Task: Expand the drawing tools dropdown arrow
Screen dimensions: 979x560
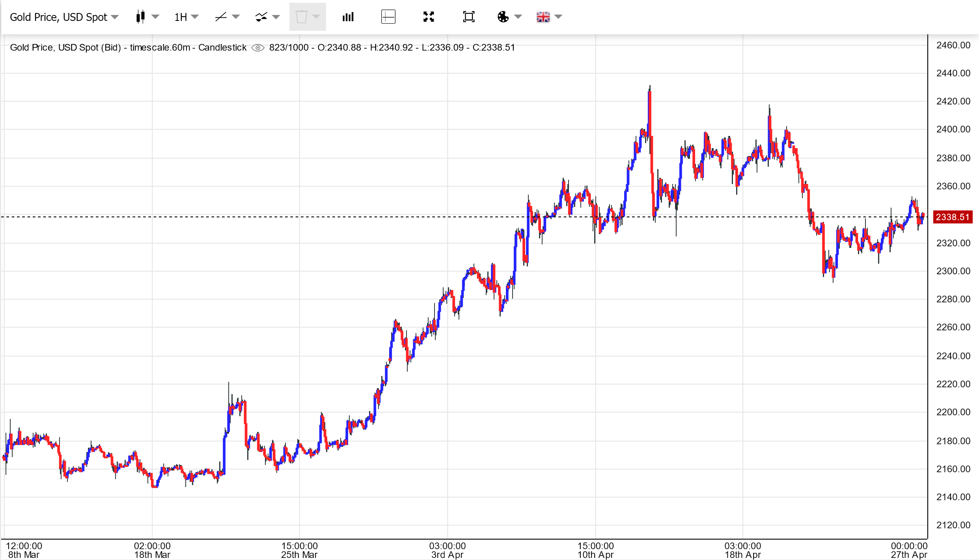Action: (x=236, y=17)
